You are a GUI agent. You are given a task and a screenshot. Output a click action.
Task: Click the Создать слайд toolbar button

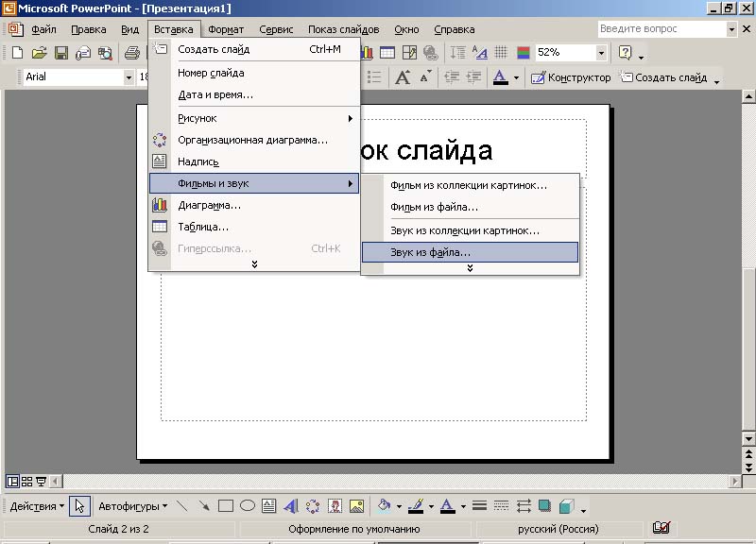pos(663,77)
